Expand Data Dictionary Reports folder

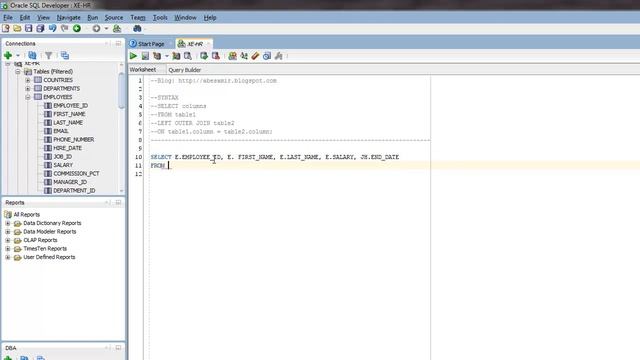click(7, 223)
